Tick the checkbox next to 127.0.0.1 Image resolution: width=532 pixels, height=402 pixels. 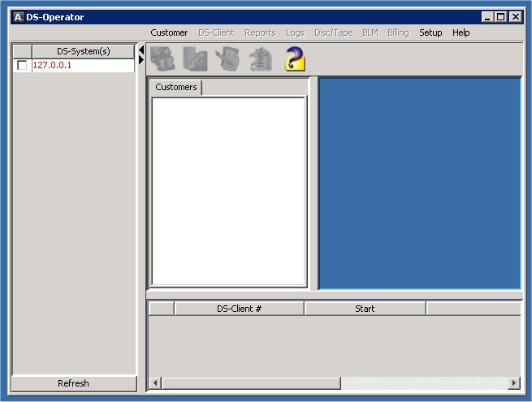tap(22, 66)
